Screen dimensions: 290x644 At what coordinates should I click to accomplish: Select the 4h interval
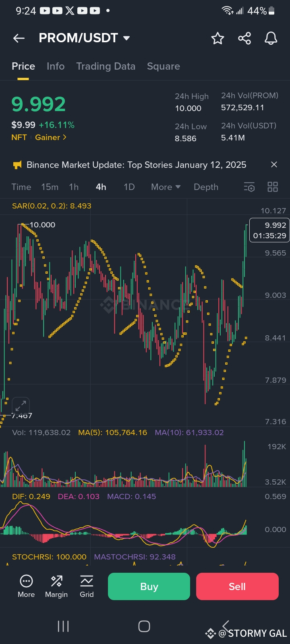pyautogui.click(x=101, y=187)
